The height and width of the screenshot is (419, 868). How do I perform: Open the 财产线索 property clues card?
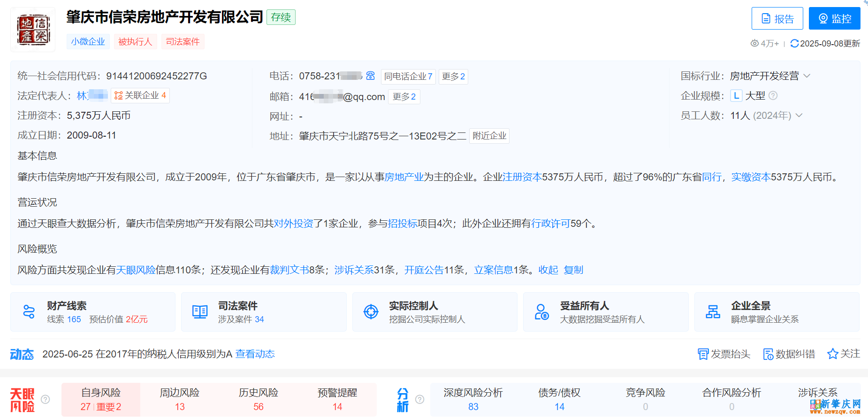click(93, 312)
